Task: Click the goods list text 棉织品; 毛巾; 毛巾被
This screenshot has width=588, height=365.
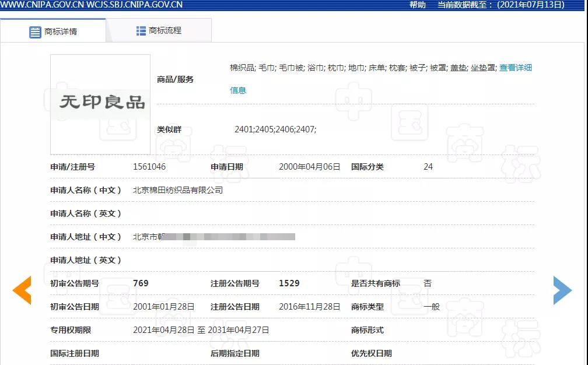Action: pyautogui.click(x=267, y=68)
